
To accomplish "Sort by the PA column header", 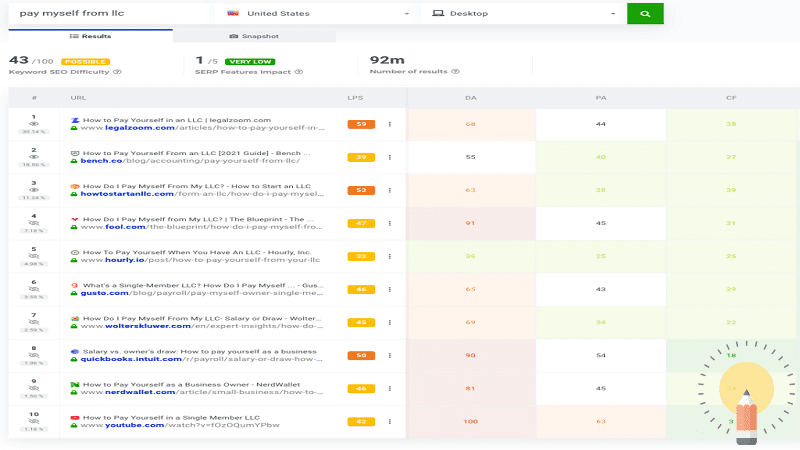I will tap(601, 98).
